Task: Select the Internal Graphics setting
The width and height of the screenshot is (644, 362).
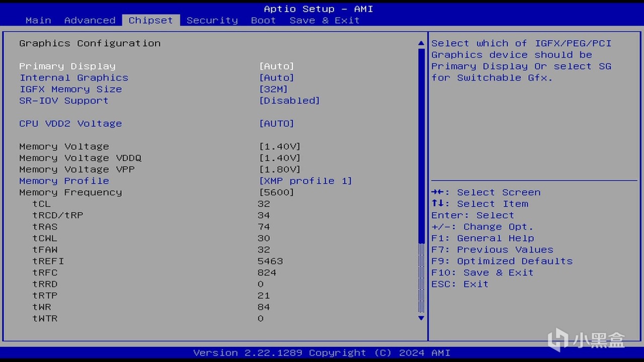Action: coord(74,77)
